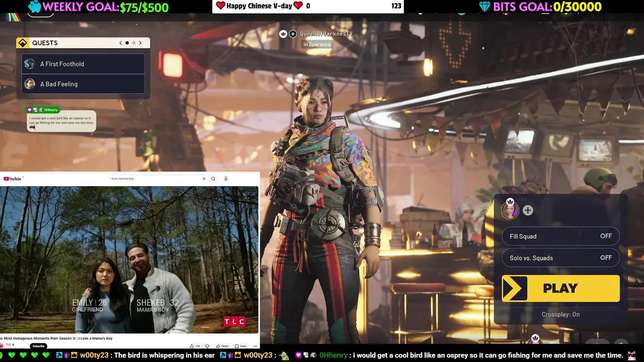Share the YouTube video
This screenshot has width=644, height=362.
[222, 346]
